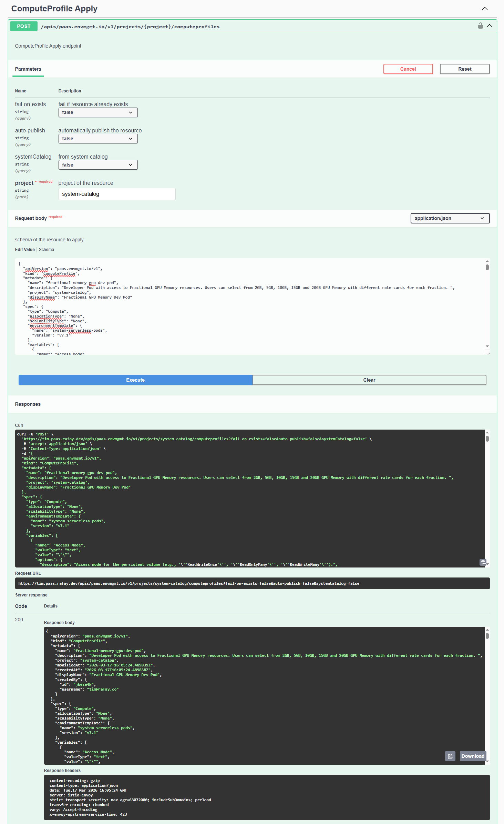
Task: Open the fail-on-exists dropdown
Action: point(98,112)
